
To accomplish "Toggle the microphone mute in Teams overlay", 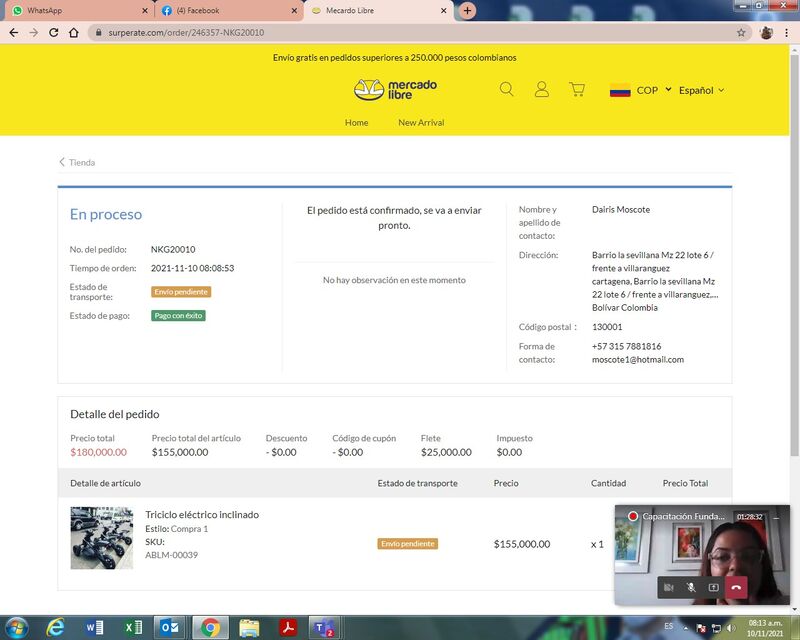I will [x=691, y=587].
